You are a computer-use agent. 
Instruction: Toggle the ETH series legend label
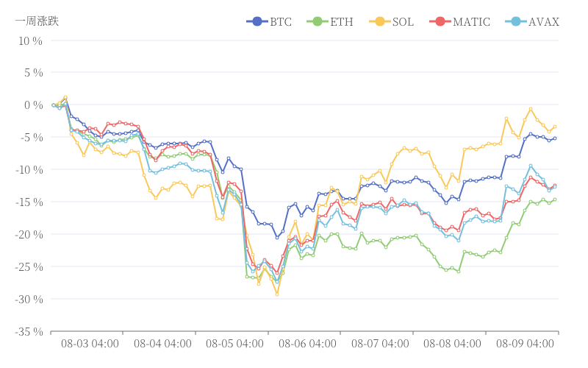(x=342, y=21)
